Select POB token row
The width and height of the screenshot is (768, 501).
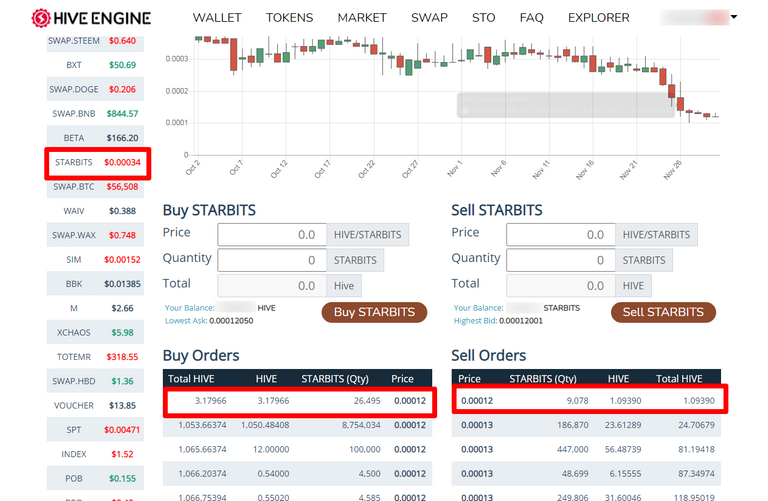[x=95, y=478]
